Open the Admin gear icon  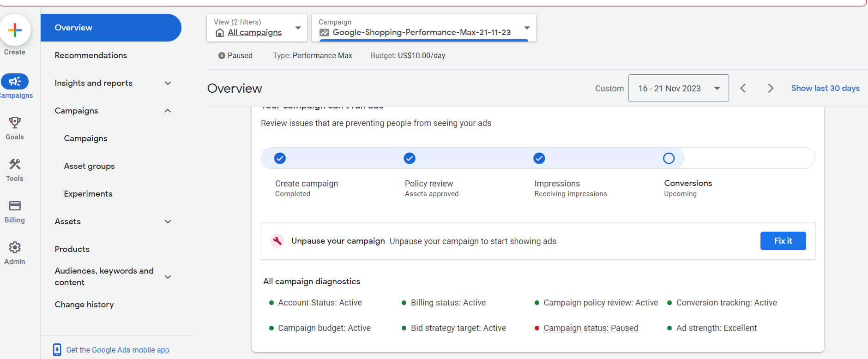tap(15, 247)
